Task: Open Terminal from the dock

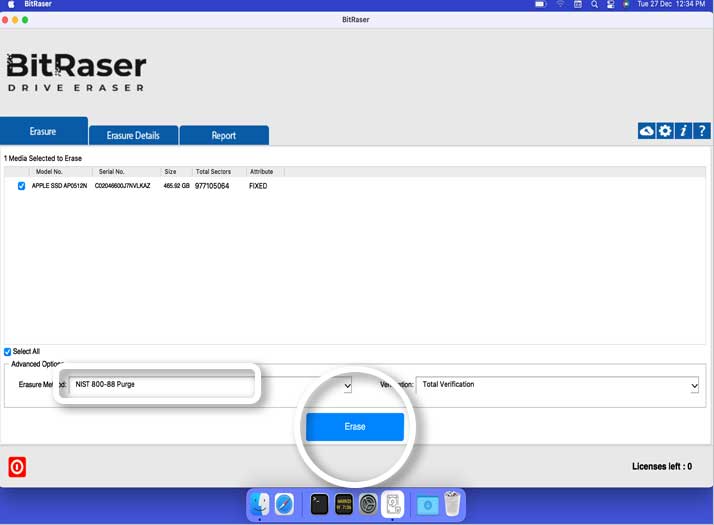Action: [319, 505]
